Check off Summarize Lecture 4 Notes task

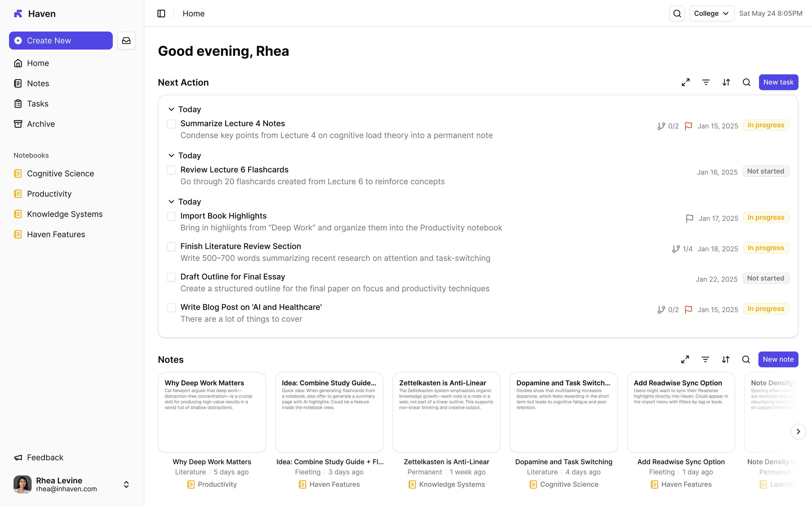(x=171, y=124)
